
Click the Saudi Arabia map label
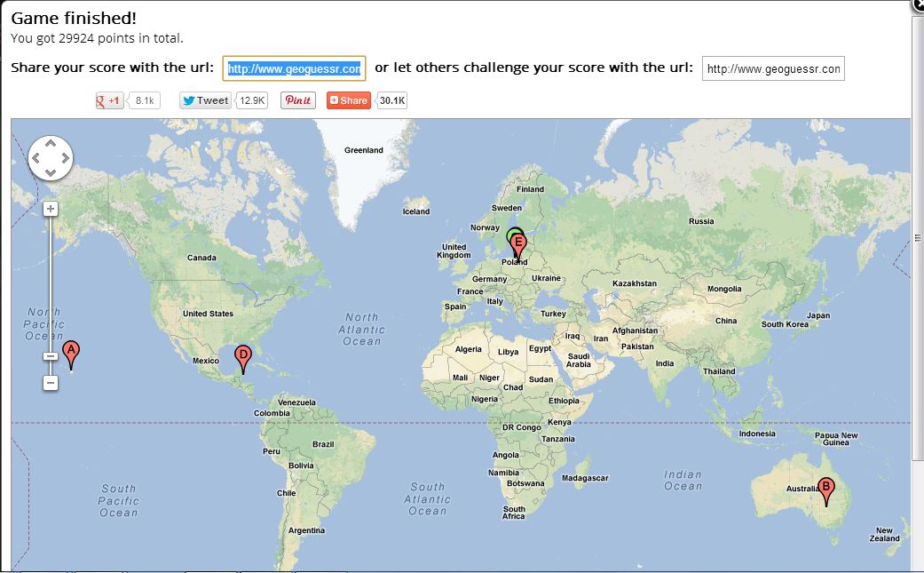pos(578,360)
